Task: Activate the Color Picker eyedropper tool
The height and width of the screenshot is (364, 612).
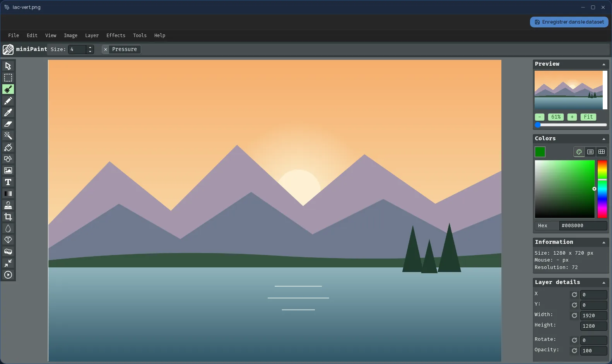Action: (8, 112)
